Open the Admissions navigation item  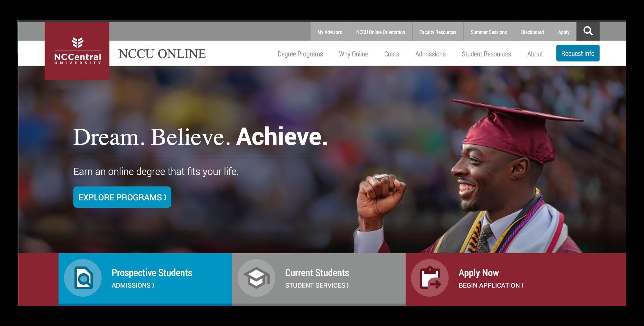430,54
